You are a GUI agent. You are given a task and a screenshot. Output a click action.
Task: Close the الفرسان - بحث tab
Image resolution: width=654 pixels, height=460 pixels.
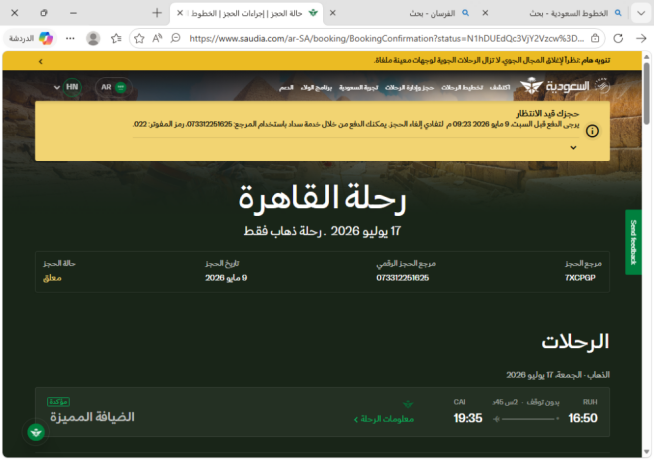(332, 13)
